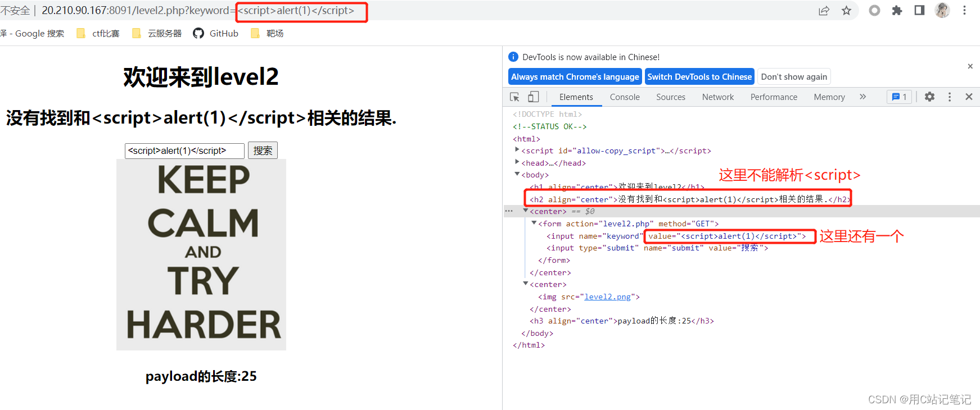Click the 没有找到和 result message heading
980x410 pixels.
(201, 118)
